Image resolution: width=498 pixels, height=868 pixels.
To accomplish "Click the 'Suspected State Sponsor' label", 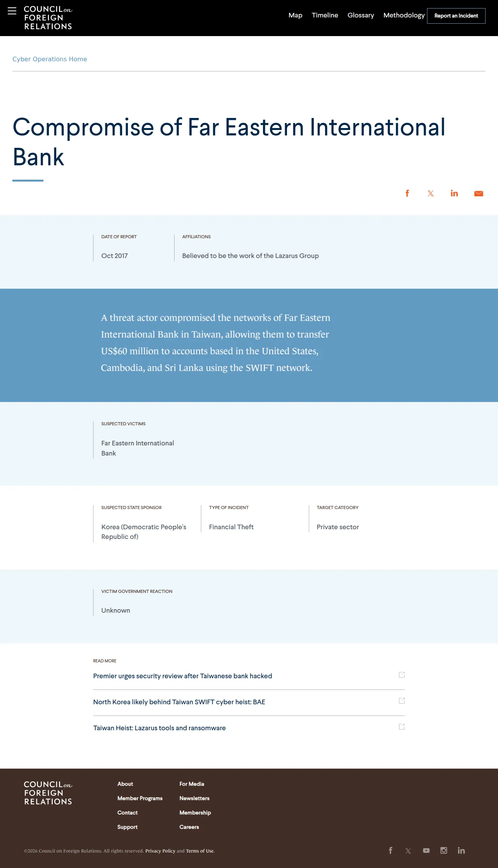I will [x=131, y=508].
